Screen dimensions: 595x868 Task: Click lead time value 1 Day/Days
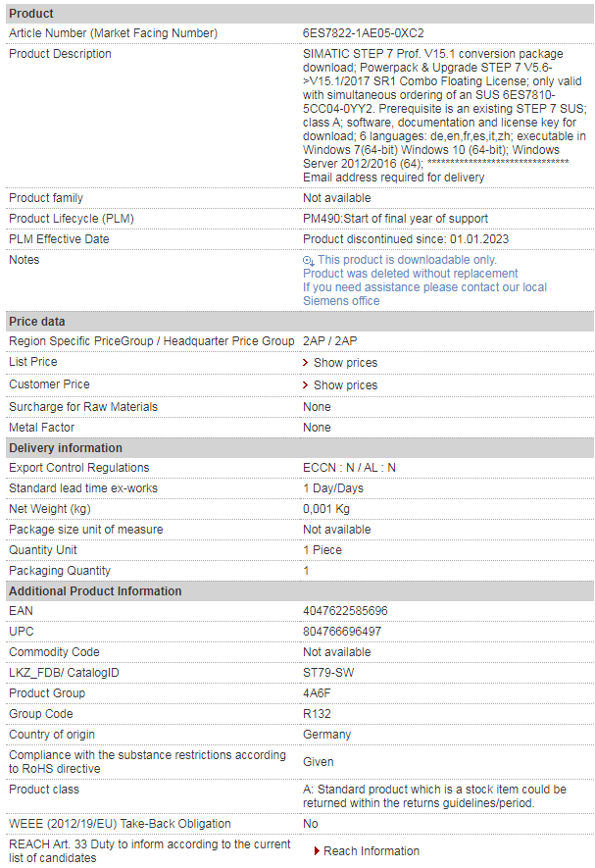[x=333, y=488]
